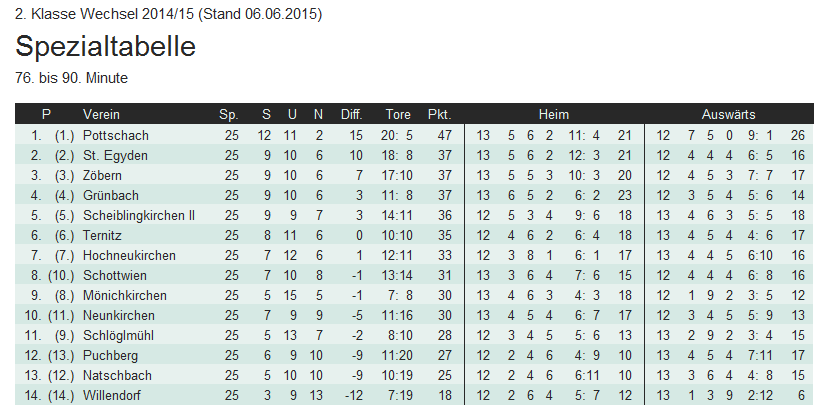The height and width of the screenshot is (412, 828).
Task: Select Natschbach in the standings
Action: [115, 375]
